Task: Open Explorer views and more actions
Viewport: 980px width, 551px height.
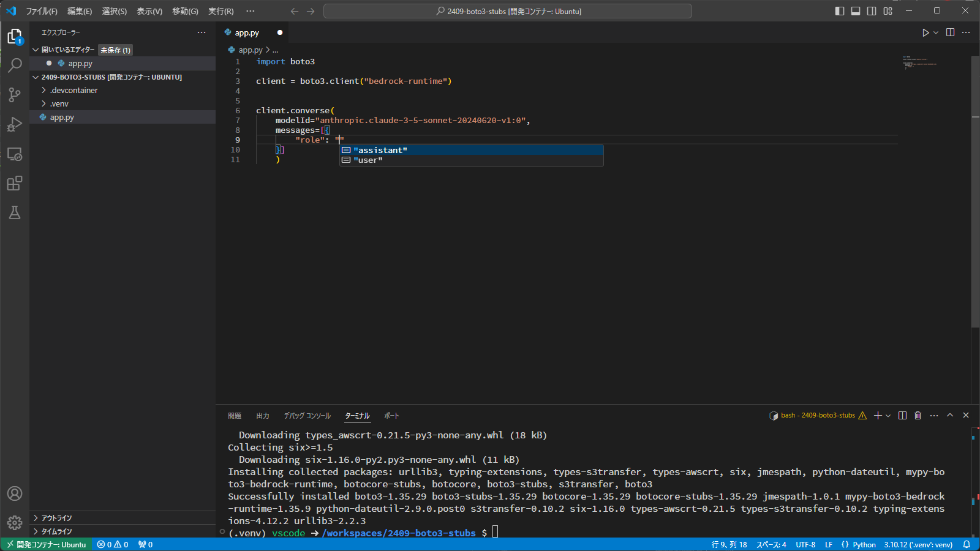Action: (202, 32)
